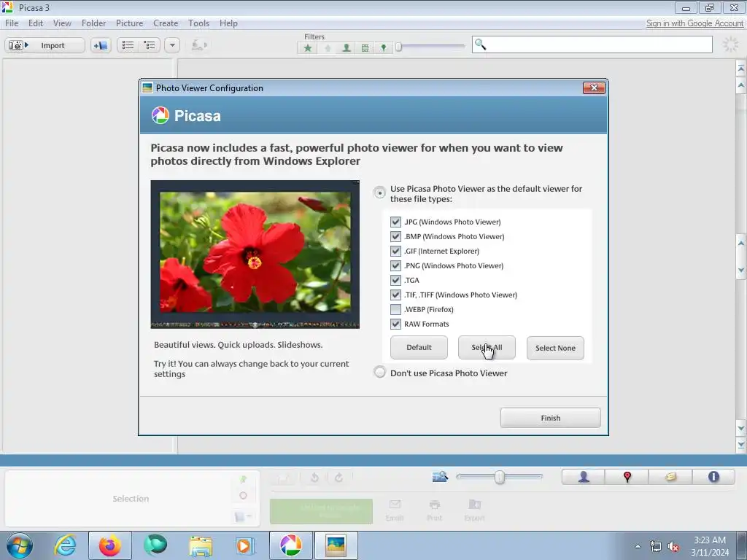The height and width of the screenshot is (560, 747).
Task: Click the red hibiscus preview image
Action: coord(255,254)
